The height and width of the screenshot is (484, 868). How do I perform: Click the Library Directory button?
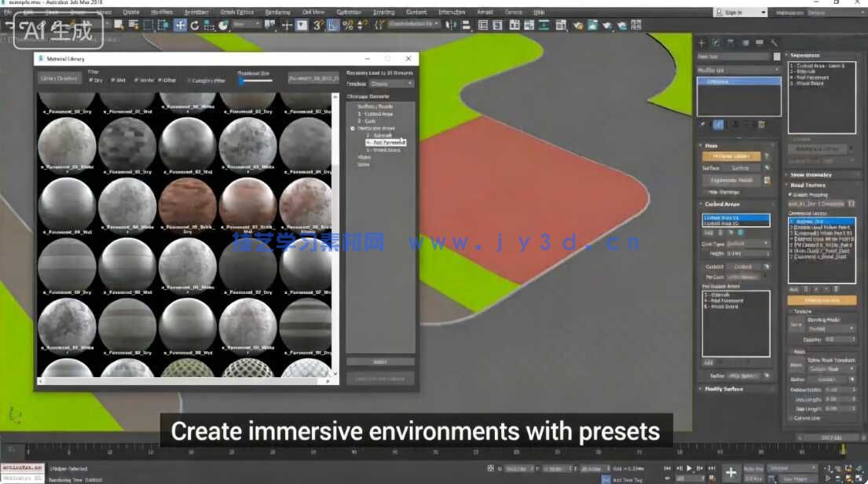click(x=59, y=79)
